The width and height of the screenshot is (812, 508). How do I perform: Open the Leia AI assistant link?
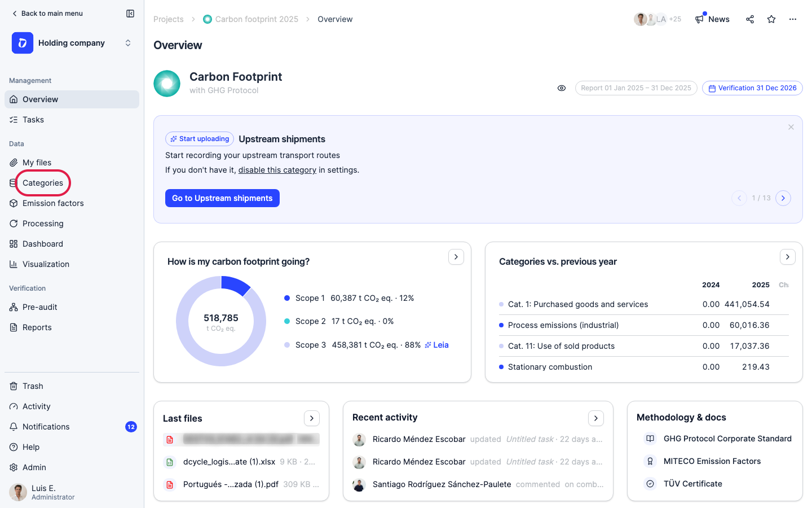436,345
